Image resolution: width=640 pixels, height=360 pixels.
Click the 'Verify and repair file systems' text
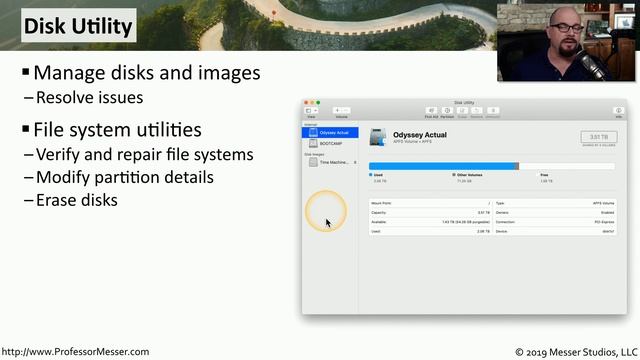pos(144,155)
